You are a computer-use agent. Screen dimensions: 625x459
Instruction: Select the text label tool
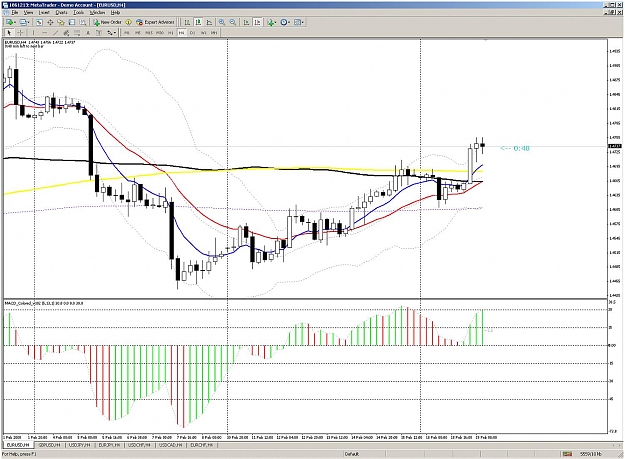coord(98,33)
